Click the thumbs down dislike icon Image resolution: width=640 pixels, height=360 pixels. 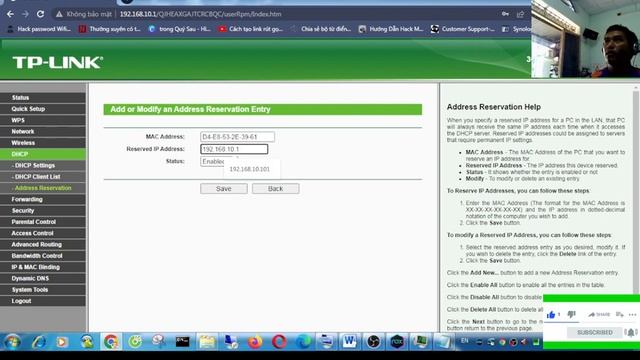point(571,314)
